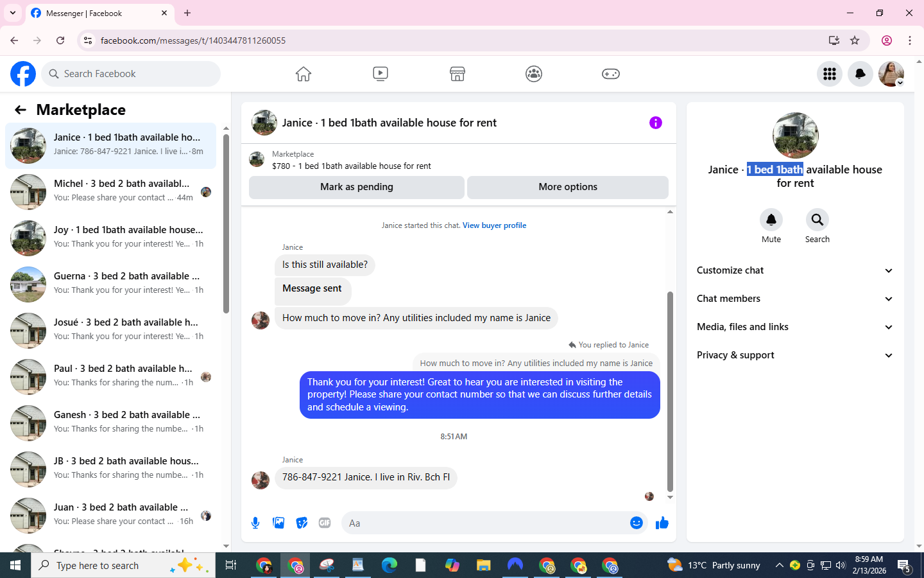Open Chrome profile icon

(x=887, y=40)
